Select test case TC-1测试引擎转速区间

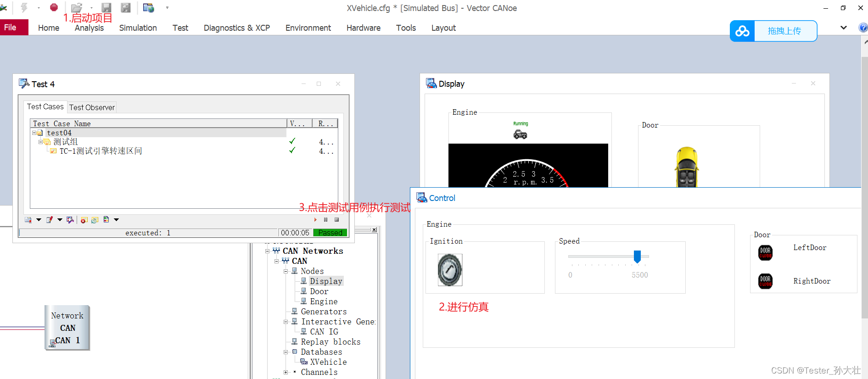[101, 151]
